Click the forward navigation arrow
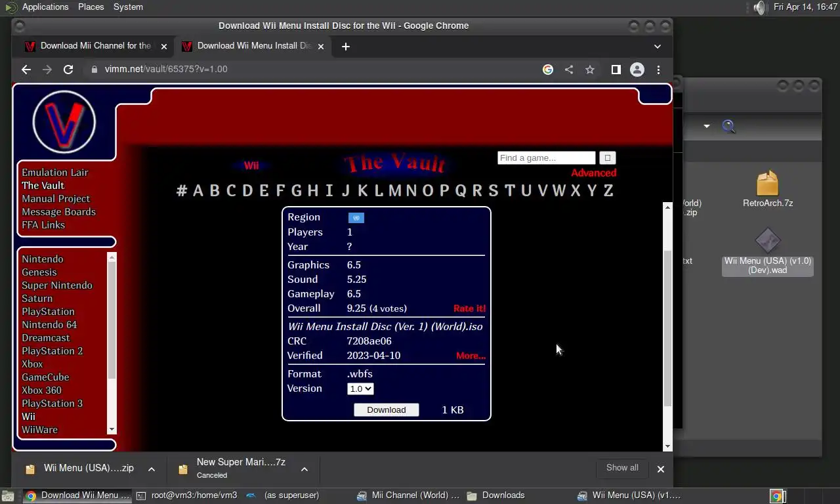The image size is (840, 504). coord(47,69)
